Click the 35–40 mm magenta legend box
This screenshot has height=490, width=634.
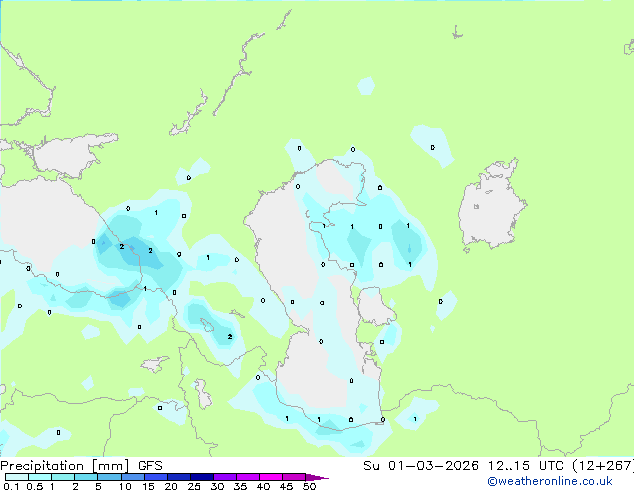point(248,477)
